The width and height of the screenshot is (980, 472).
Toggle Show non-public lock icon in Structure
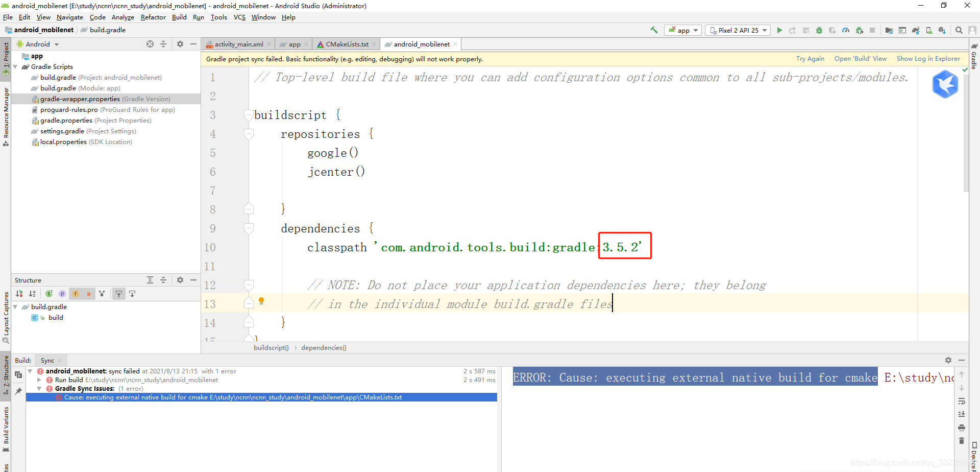click(x=89, y=294)
